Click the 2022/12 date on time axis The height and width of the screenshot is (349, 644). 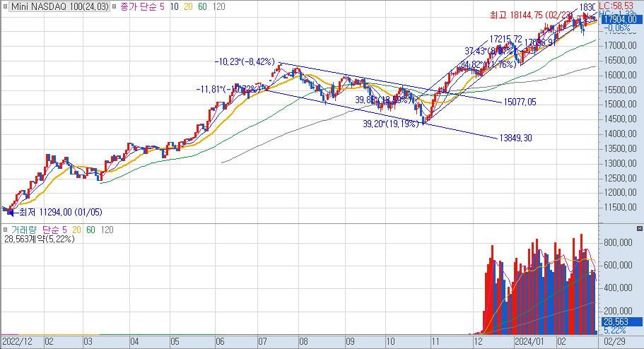17,342
